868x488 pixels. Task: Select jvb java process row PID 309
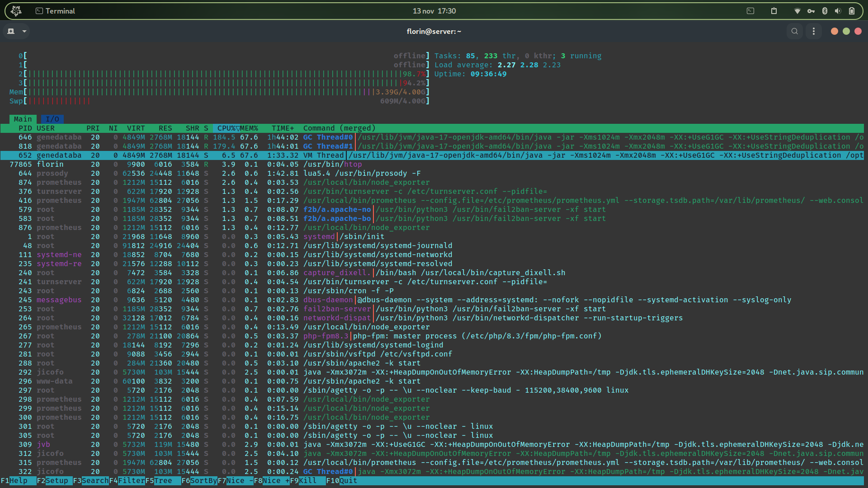coord(432,445)
